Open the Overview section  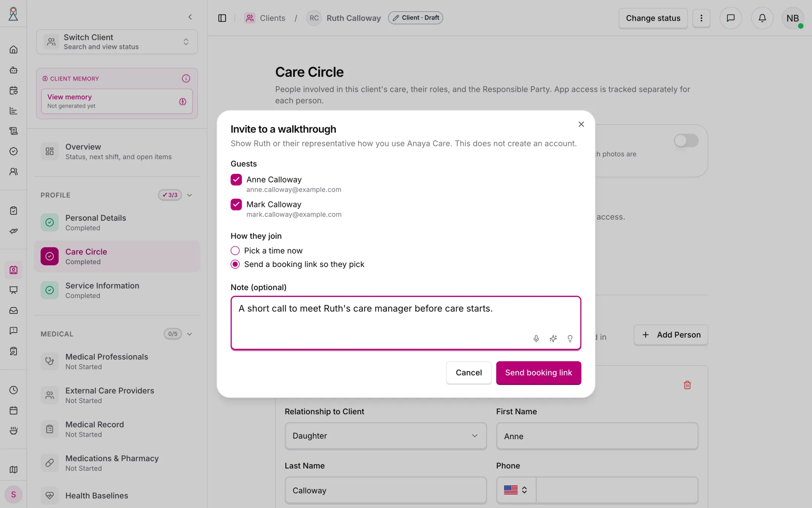117,151
